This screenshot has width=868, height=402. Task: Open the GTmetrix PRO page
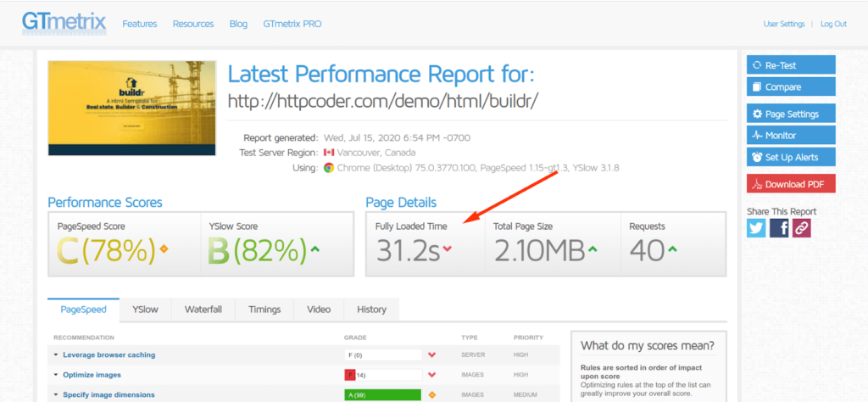[x=292, y=24]
